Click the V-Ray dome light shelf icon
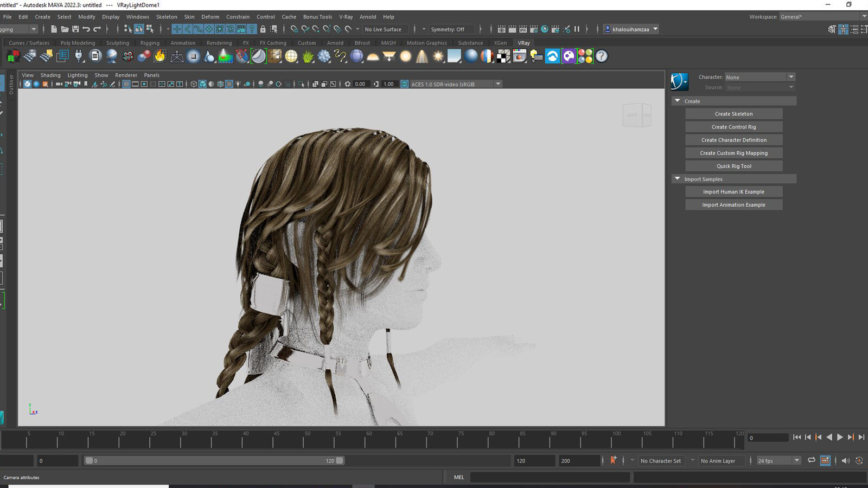The image size is (868, 488). point(373,56)
